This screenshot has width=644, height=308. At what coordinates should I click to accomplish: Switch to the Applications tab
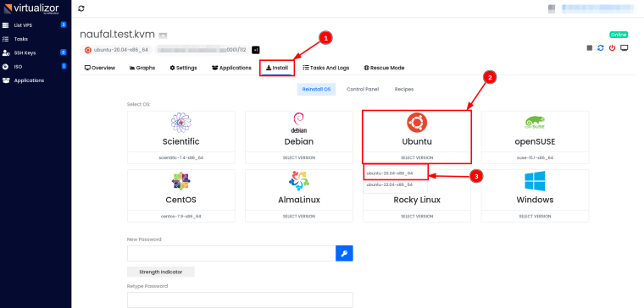coord(231,68)
